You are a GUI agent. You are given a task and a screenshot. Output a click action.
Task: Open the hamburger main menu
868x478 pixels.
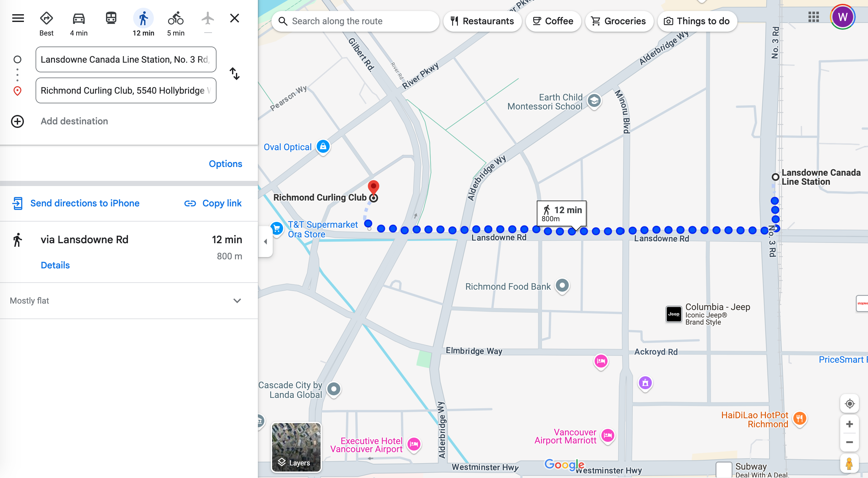tap(18, 18)
